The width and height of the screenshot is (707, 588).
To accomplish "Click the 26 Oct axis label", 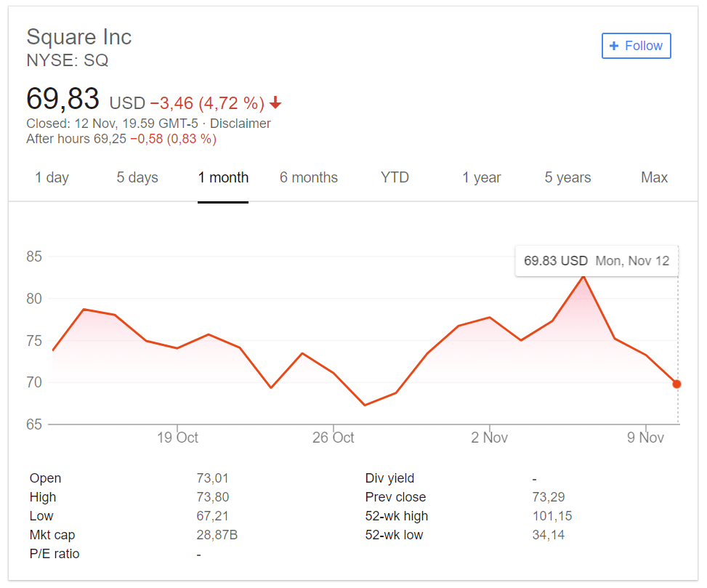I will coord(333,438).
